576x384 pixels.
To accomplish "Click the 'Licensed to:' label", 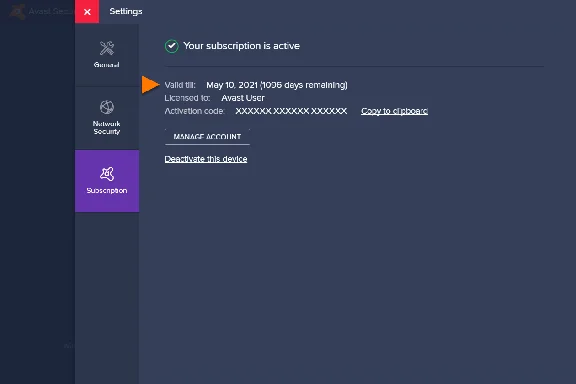I will [187, 98].
